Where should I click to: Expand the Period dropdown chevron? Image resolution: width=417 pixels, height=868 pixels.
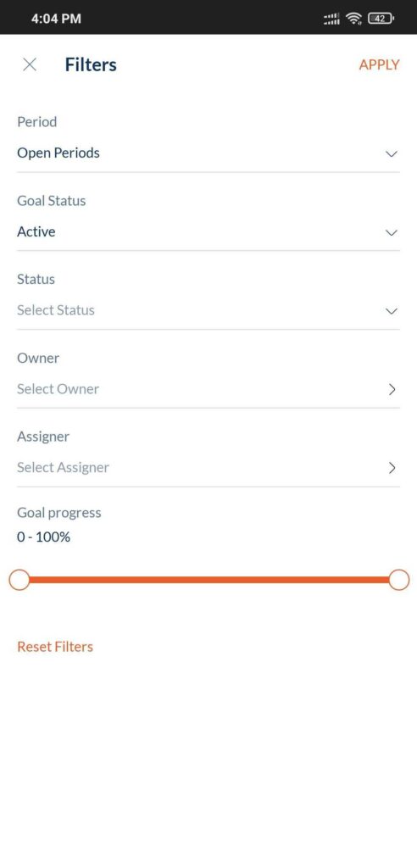click(392, 153)
